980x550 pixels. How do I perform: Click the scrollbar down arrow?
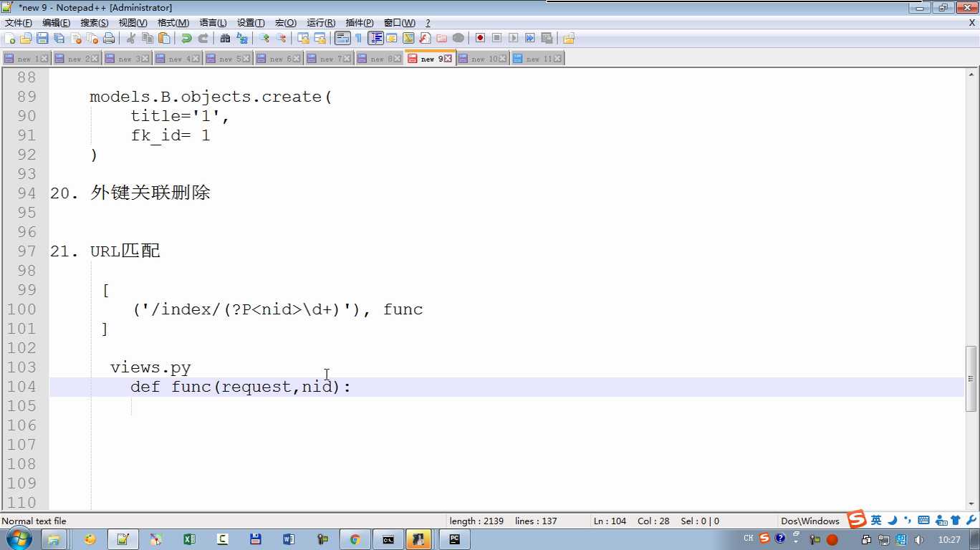[971, 503]
